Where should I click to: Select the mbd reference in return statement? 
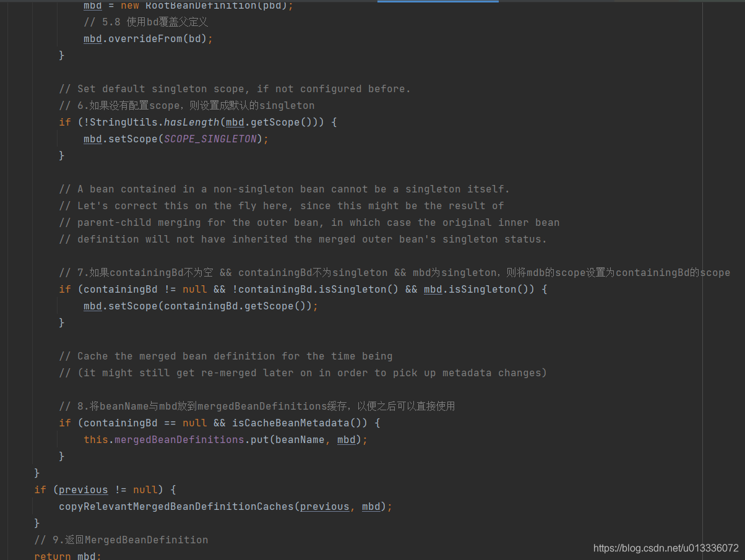(x=85, y=556)
